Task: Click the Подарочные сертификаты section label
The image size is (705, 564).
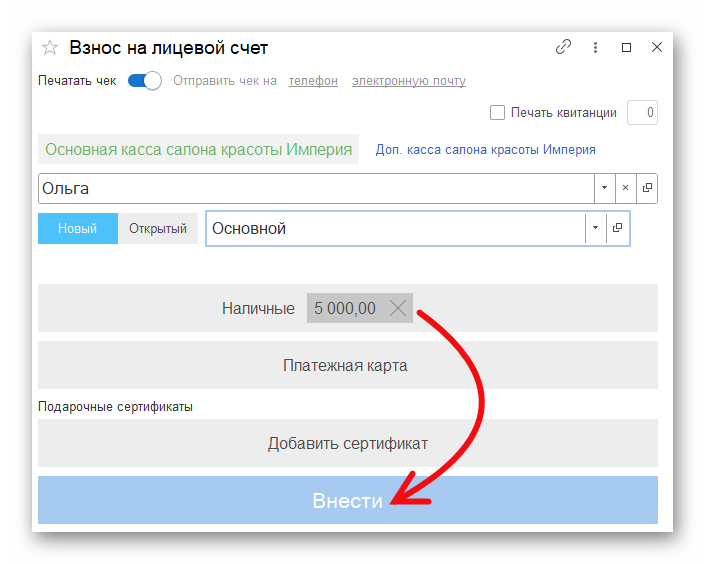Action: (116, 407)
